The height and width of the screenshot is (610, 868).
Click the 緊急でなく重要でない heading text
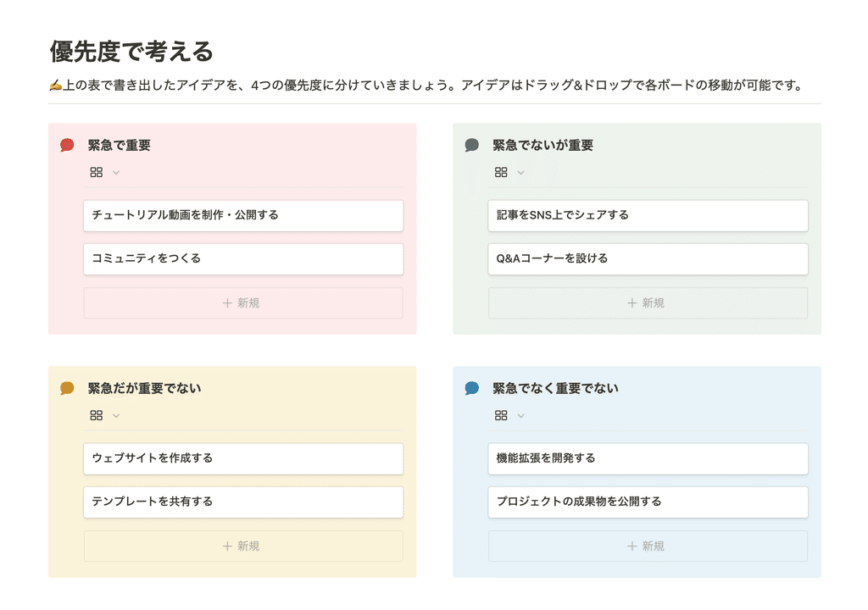point(555,389)
